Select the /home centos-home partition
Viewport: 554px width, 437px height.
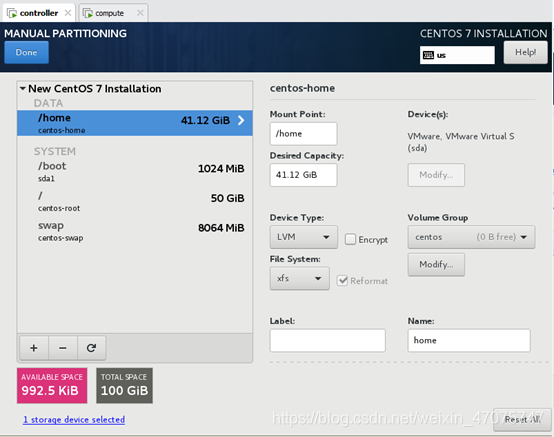pos(135,123)
